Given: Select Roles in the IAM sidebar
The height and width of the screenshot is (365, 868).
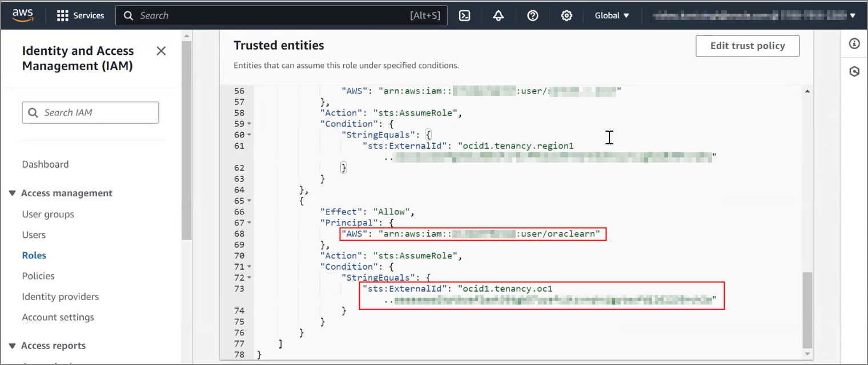Looking at the screenshot, I should pyautogui.click(x=34, y=255).
